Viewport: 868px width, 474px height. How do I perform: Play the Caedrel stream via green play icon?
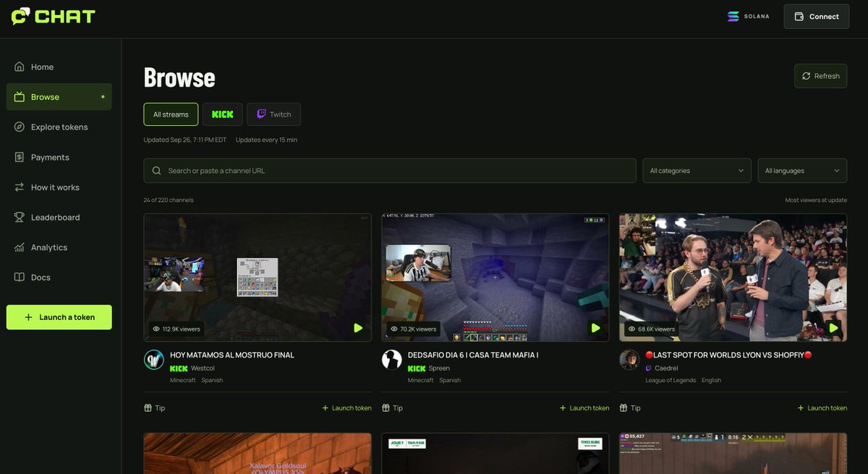tap(833, 328)
